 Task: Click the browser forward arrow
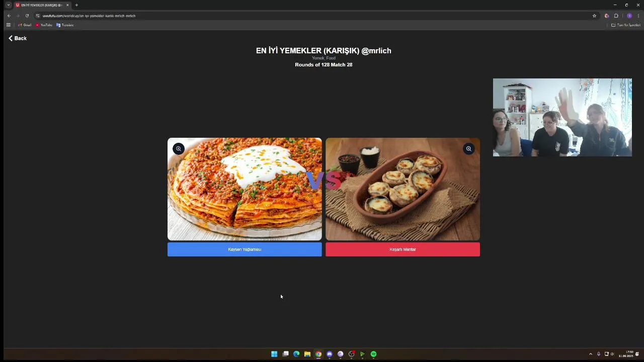(18, 16)
